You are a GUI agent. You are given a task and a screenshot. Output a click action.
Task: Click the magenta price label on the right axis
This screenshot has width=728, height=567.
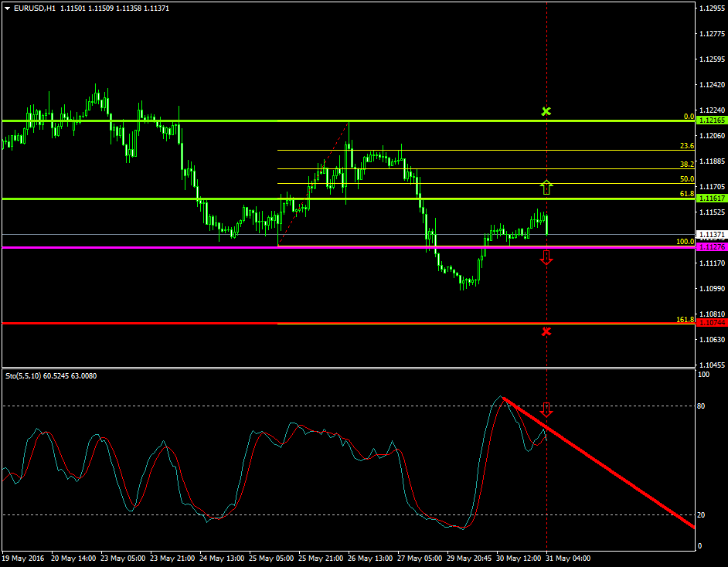point(711,246)
